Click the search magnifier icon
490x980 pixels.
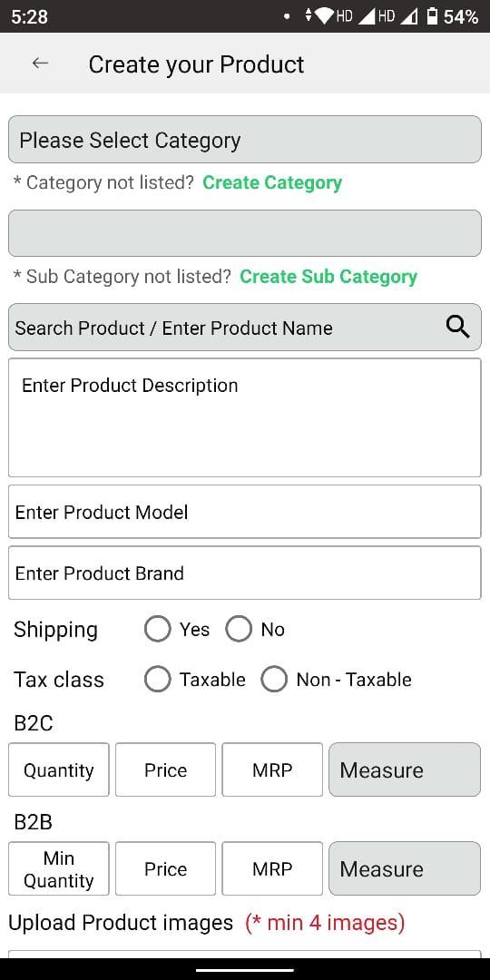point(458,327)
